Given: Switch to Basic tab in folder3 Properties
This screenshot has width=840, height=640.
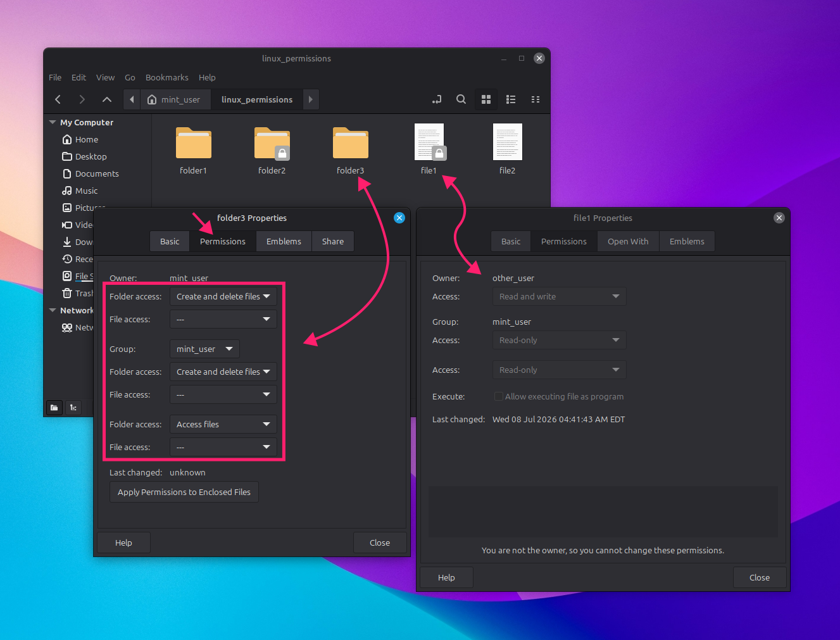Looking at the screenshot, I should click(x=170, y=241).
